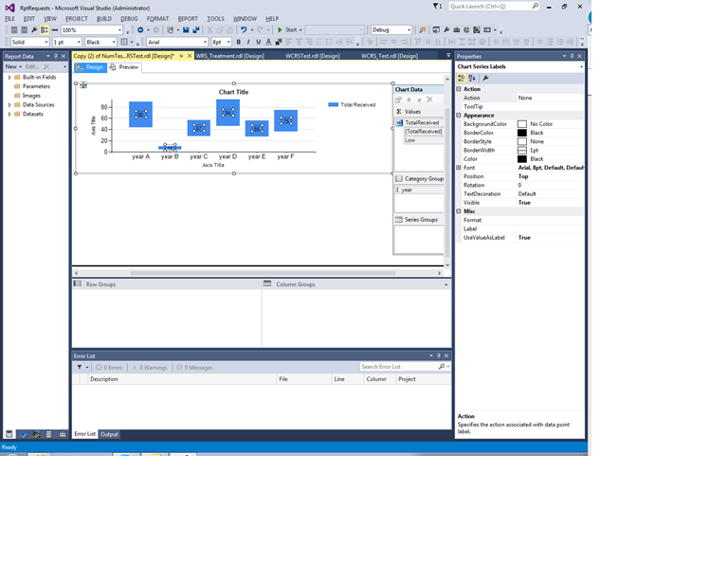Click the Search Error List field

[x=398, y=367]
